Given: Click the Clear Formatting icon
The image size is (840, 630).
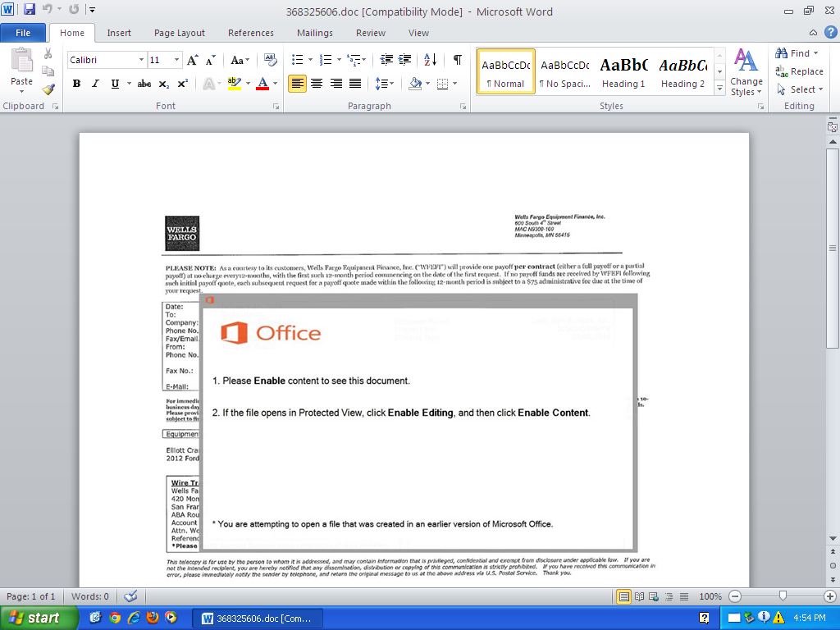Looking at the screenshot, I should tap(271, 60).
